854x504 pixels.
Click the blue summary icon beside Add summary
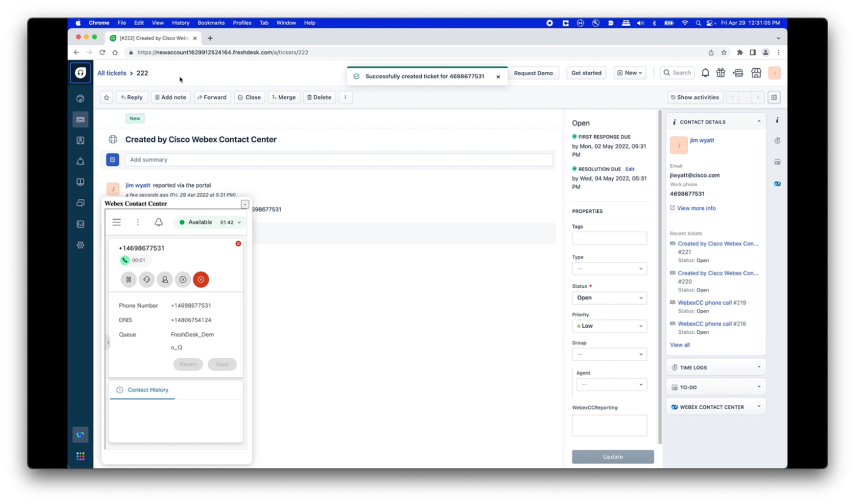(112, 160)
